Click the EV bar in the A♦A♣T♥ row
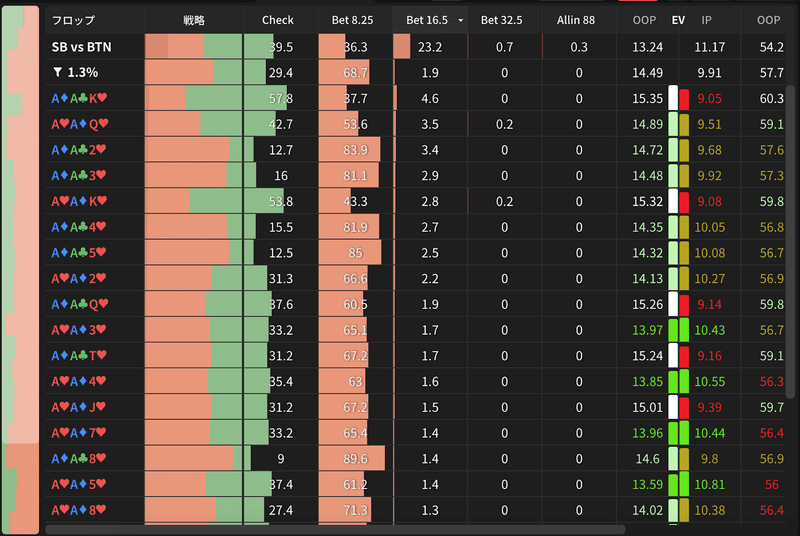This screenshot has width=800, height=536. tap(679, 356)
